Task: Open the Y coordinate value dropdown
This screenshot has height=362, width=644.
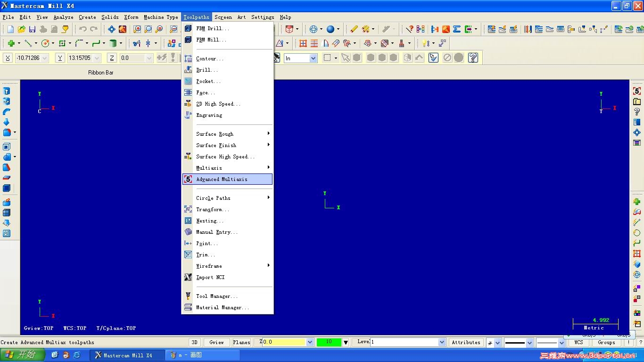Action: point(97,58)
